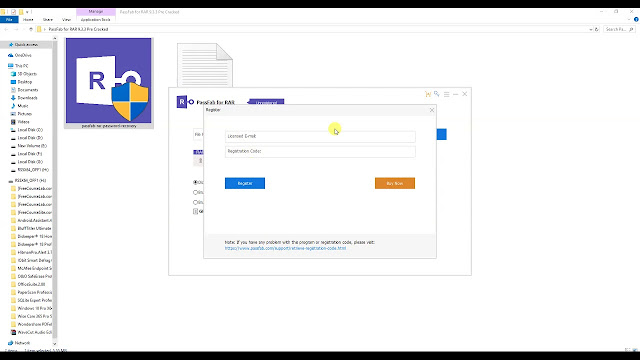Focus the Licensed E-mail field
Image resolution: width=640 pixels, height=360 pixels.
click(320, 136)
